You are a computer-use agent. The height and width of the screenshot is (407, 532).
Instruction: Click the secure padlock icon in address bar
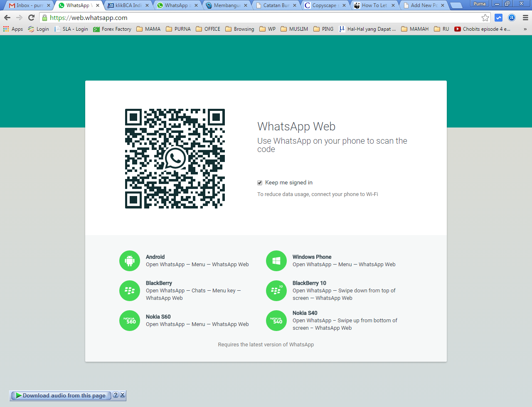[44, 17]
